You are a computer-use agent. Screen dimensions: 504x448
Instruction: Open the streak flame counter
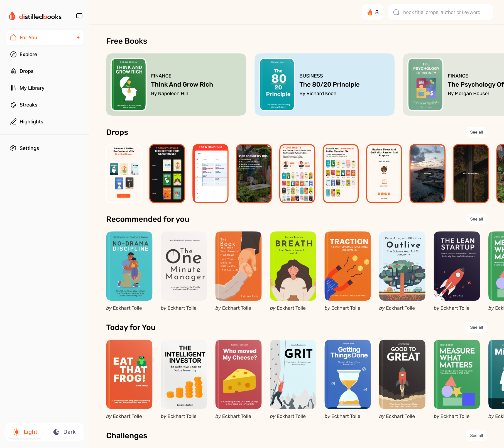click(x=373, y=12)
